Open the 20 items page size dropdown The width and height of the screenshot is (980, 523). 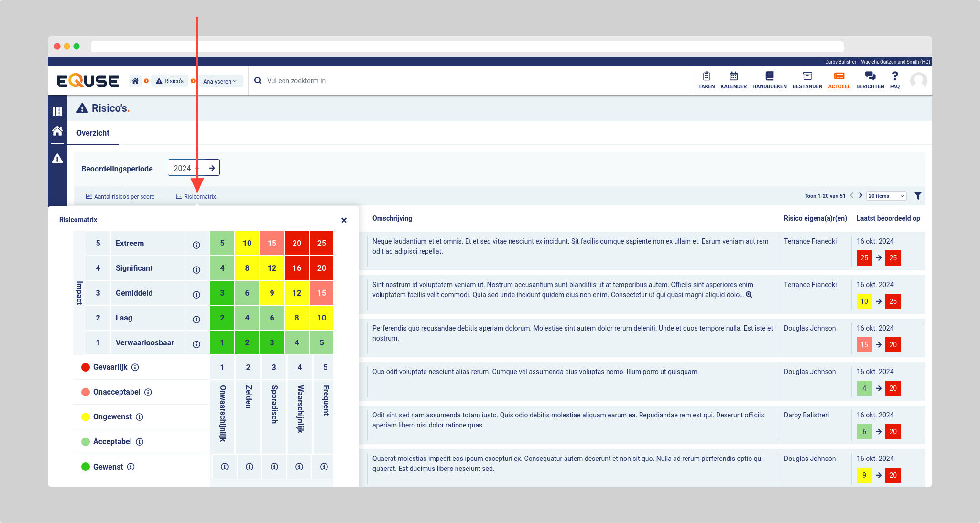click(x=886, y=196)
